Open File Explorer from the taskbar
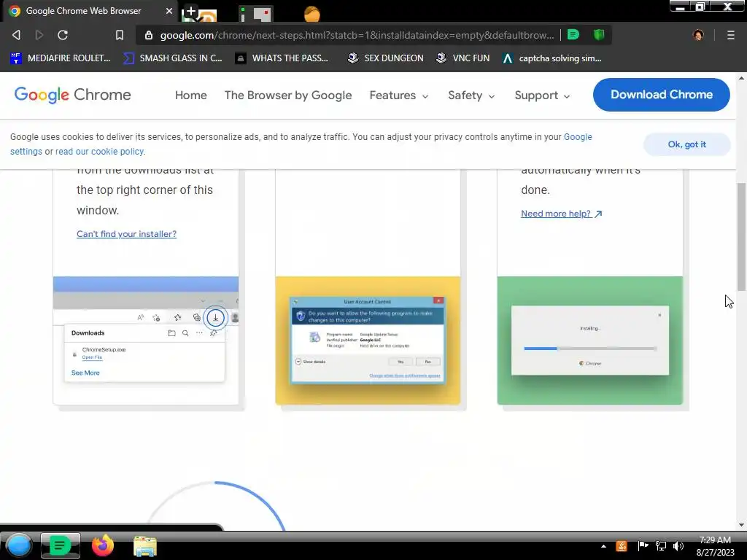The image size is (747, 560). tap(145, 546)
